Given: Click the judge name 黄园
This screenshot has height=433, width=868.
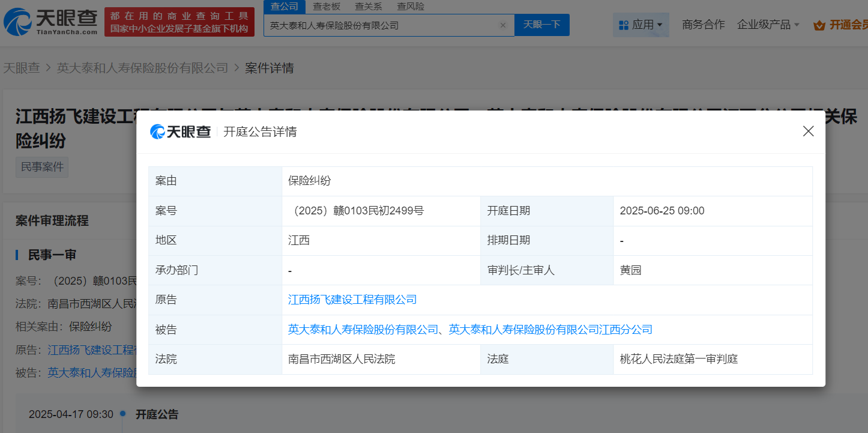Looking at the screenshot, I should [631, 270].
